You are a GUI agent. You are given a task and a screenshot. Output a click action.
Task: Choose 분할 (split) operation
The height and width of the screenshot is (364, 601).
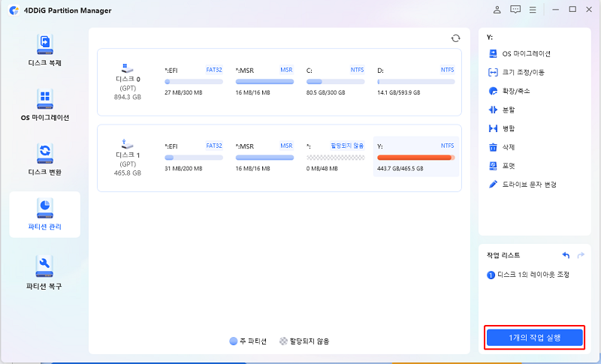click(x=502, y=110)
